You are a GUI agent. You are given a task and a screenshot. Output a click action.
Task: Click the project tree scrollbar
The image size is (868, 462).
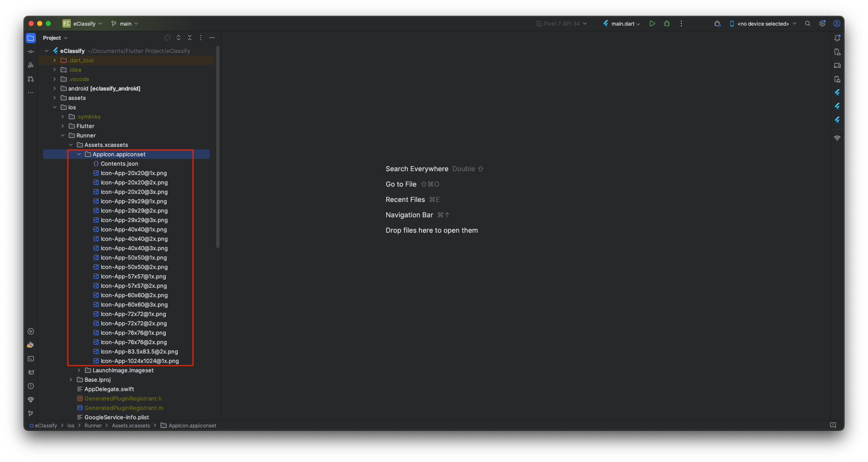218,147
